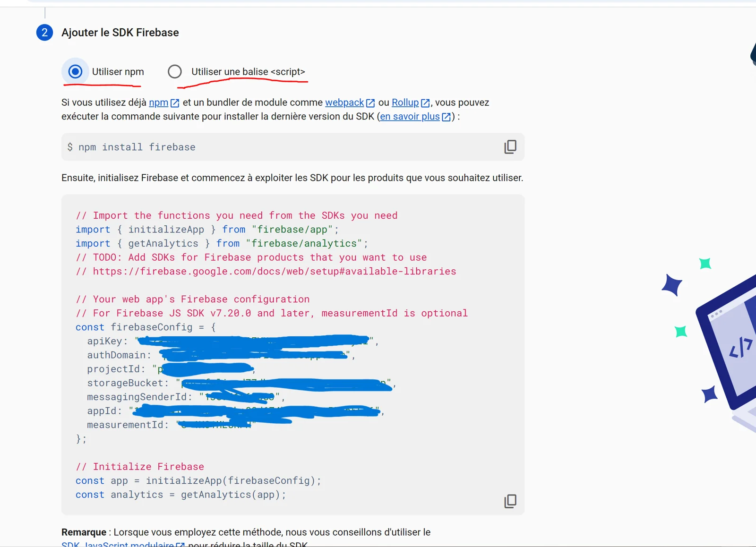Open the npm link
The width and height of the screenshot is (756, 547).
[x=159, y=103]
